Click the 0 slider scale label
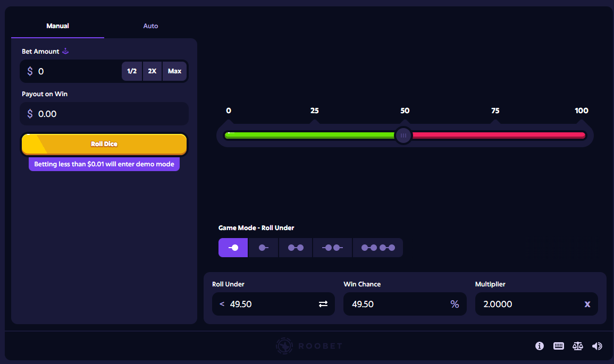This screenshot has width=614, height=364. coord(229,111)
